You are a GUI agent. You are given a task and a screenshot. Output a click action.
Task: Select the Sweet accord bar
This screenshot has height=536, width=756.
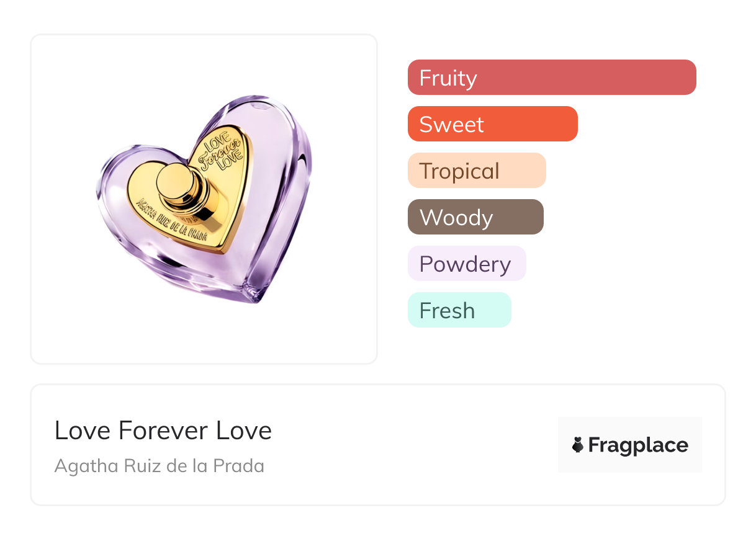[x=492, y=124]
